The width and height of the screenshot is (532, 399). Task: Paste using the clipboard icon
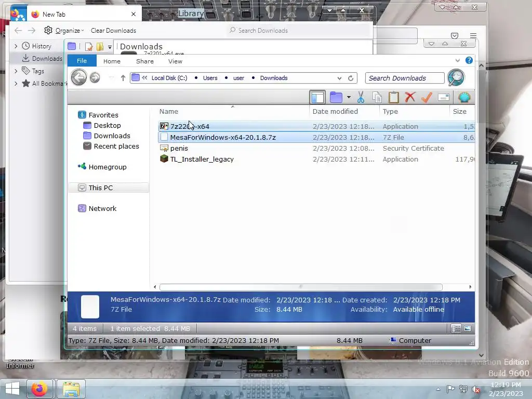[x=394, y=98]
